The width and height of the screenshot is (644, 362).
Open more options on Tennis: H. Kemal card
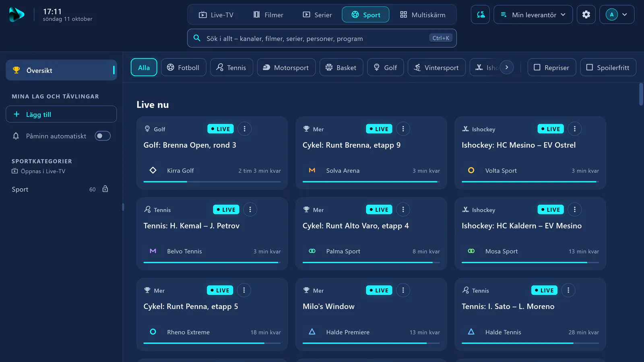(250, 210)
